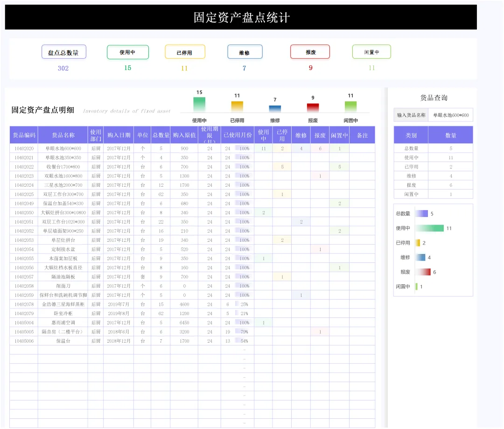Select the yellow 已停用 column-chart bar labeled 11

tap(237, 107)
